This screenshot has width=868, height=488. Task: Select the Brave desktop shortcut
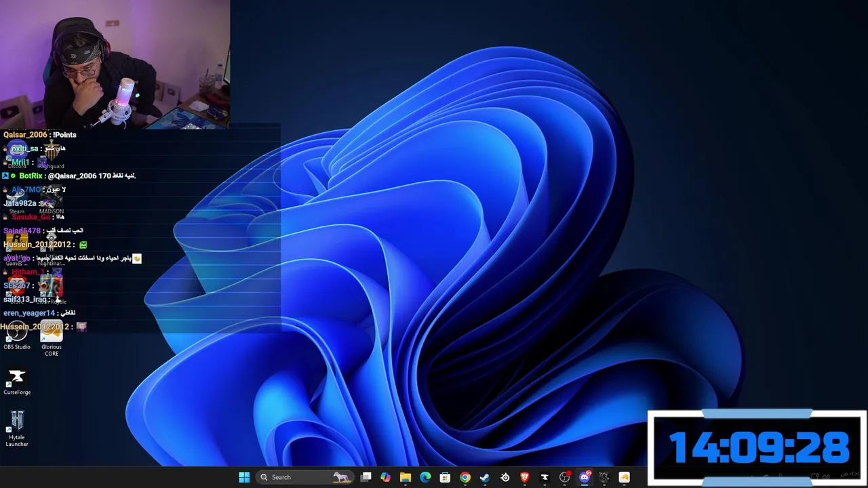pos(17,289)
